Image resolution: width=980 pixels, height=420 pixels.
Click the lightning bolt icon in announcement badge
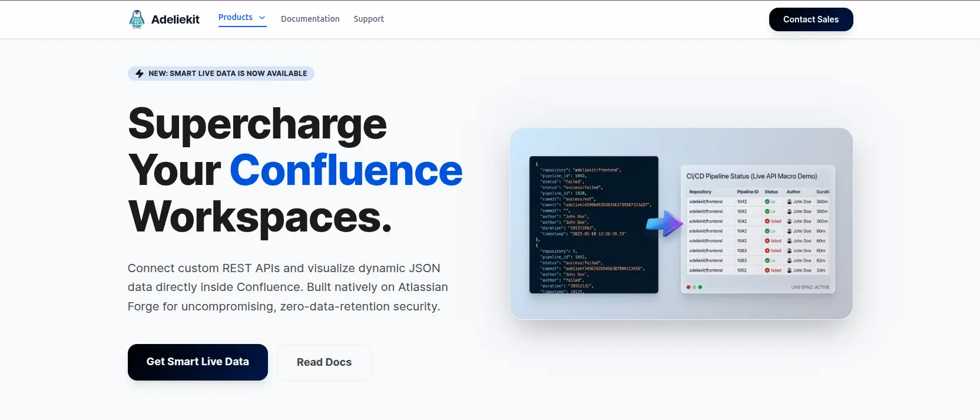(x=140, y=74)
